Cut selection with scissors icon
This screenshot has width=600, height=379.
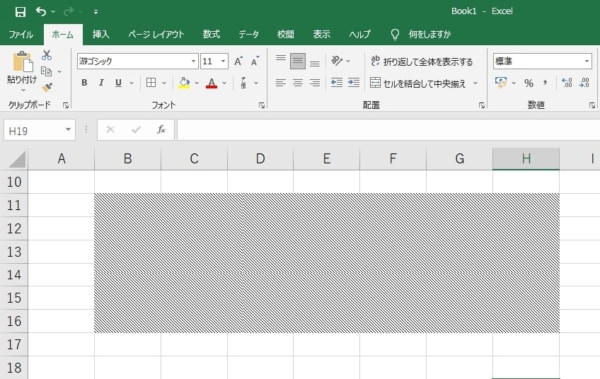tap(47, 55)
